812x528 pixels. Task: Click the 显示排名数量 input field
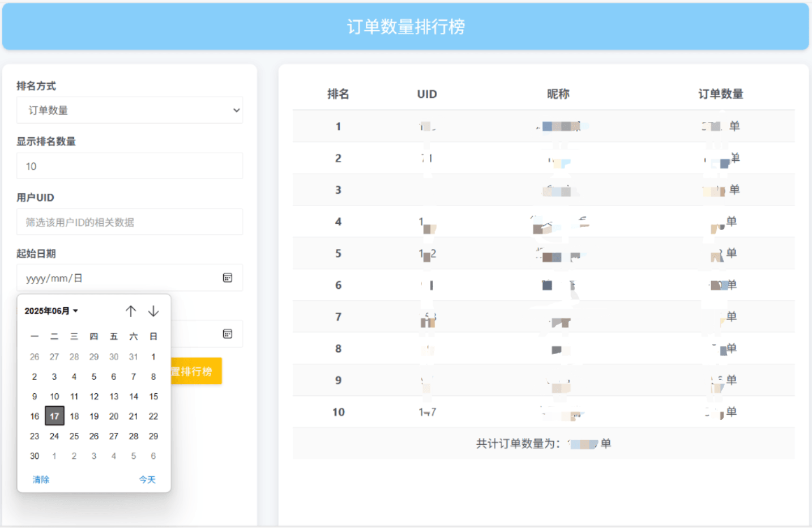(x=130, y=166)
